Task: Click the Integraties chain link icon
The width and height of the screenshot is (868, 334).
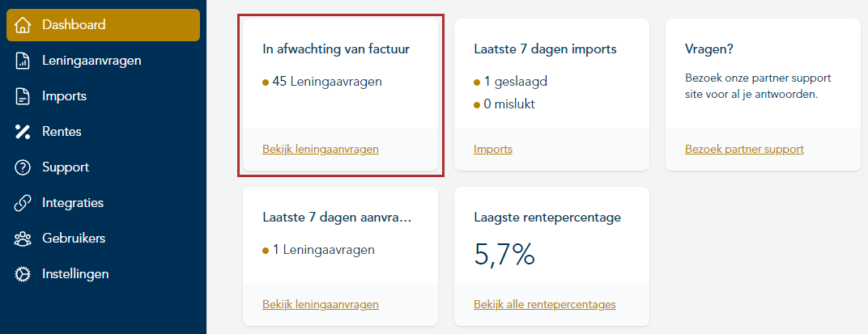Action: pos(23,203)
